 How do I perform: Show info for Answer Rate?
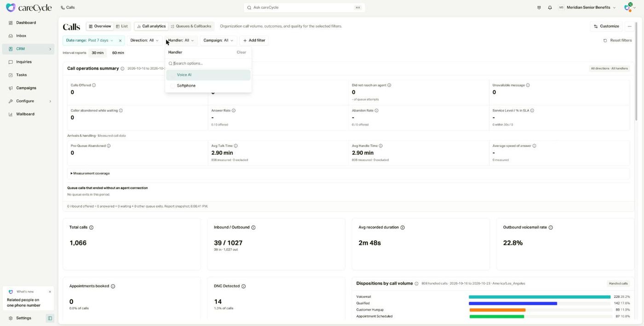234,111
